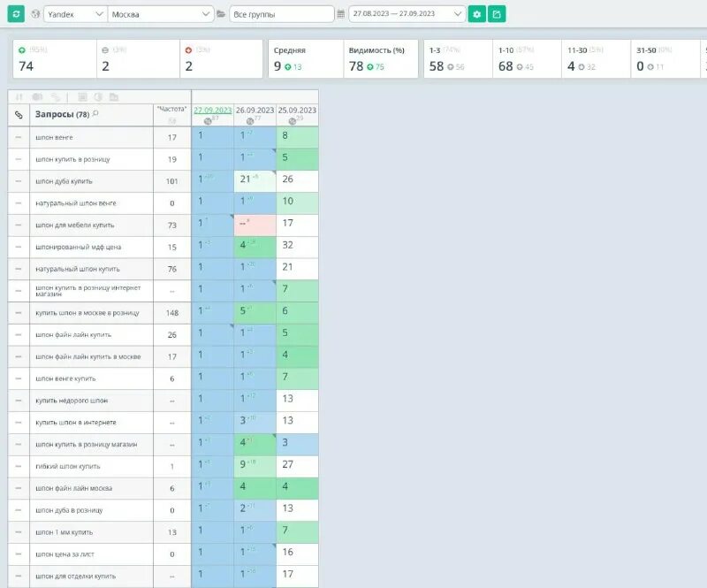
Task: Click the pink missing-position cell for шпон для мебели
Action: 255,225
